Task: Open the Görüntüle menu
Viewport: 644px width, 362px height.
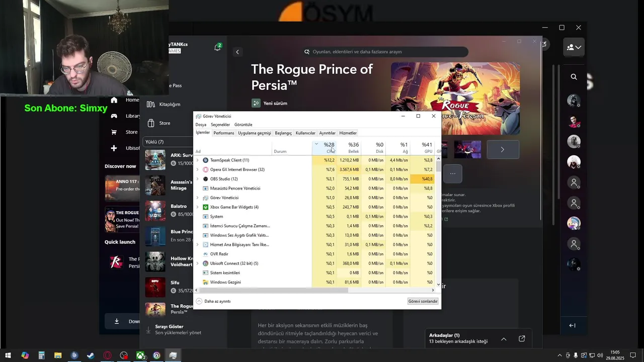Action: 244,125
